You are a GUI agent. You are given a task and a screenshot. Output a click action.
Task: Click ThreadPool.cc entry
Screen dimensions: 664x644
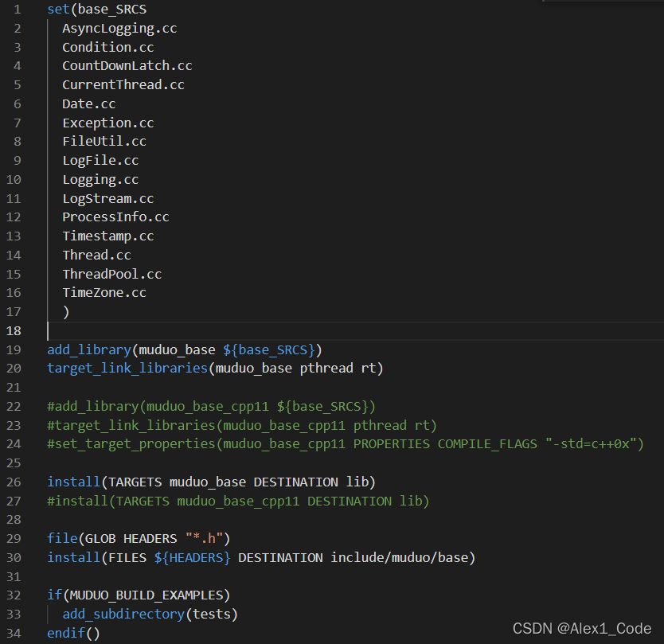(111, 275)
